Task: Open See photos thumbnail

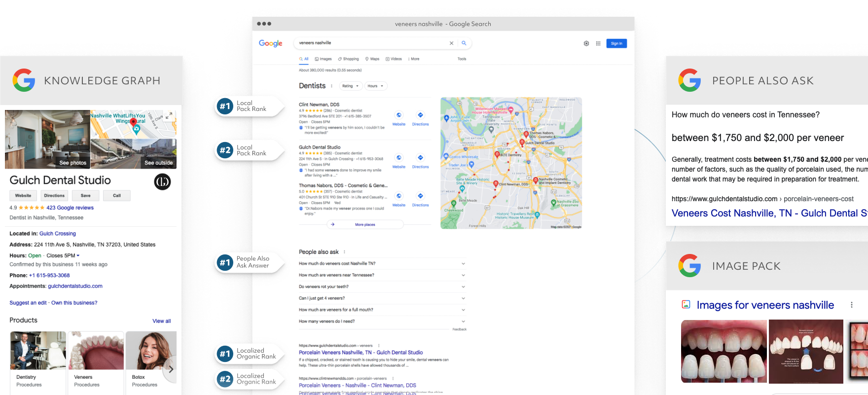Action: (x=47, y=140)
